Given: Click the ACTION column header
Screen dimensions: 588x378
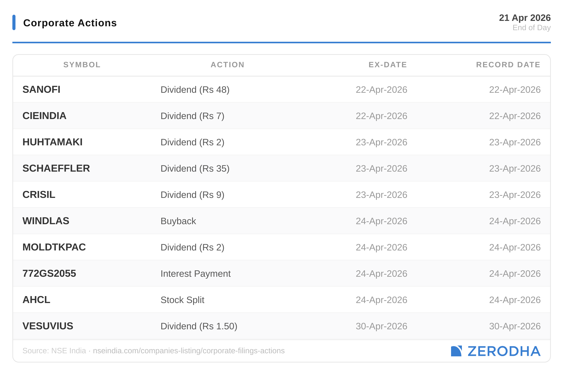Looking at the screenshot, I should tap(227, 65).
